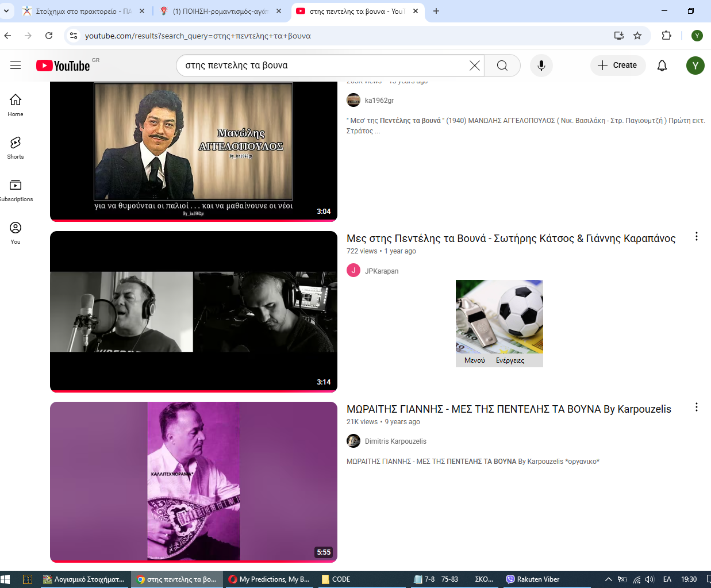Viewport: 711px width, 588px height.
Task: Clear the search box text
Action: [x=474, y=66]
